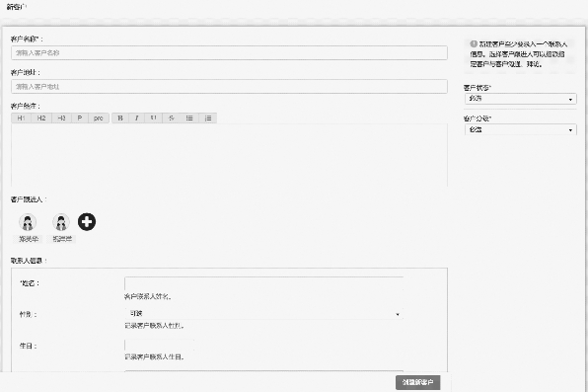Click the 生日 field label
This screenshot has width=588, height=392.
tap(29, 346)
